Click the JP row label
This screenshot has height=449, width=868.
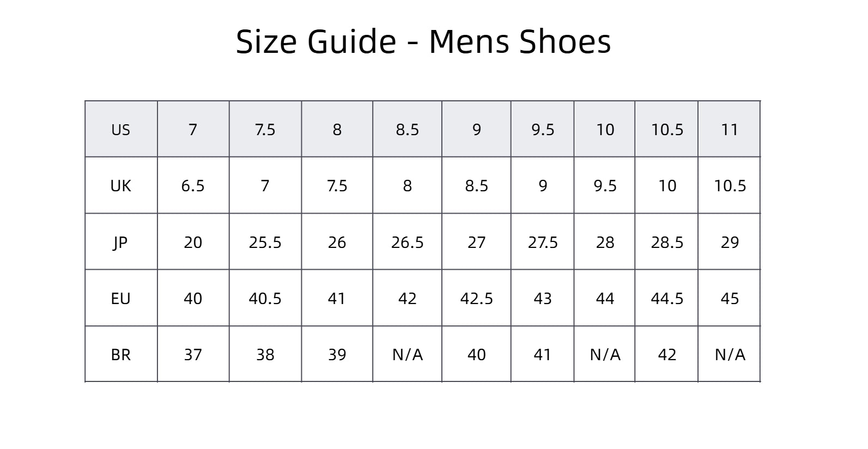tap(121, 242)
